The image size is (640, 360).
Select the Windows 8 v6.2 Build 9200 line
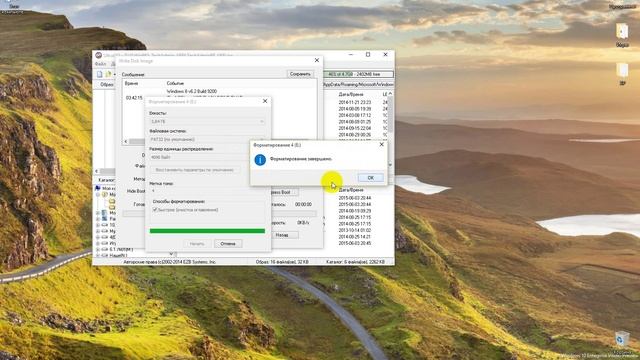[192, 91]
